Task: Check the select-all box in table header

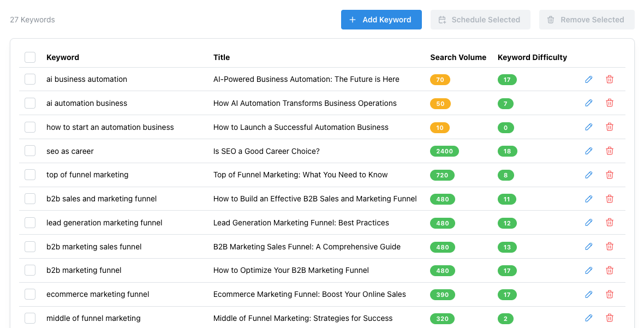Action: click(x=30, y=57)
